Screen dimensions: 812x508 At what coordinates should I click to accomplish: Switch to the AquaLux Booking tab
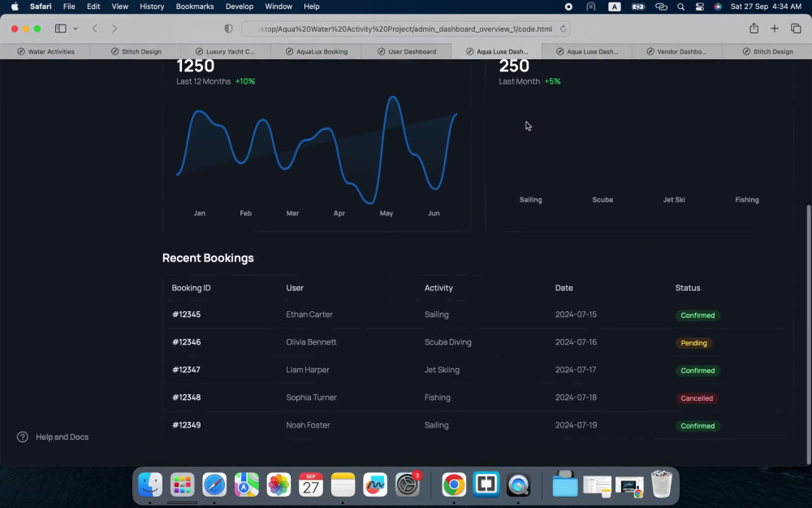[316, 51]
